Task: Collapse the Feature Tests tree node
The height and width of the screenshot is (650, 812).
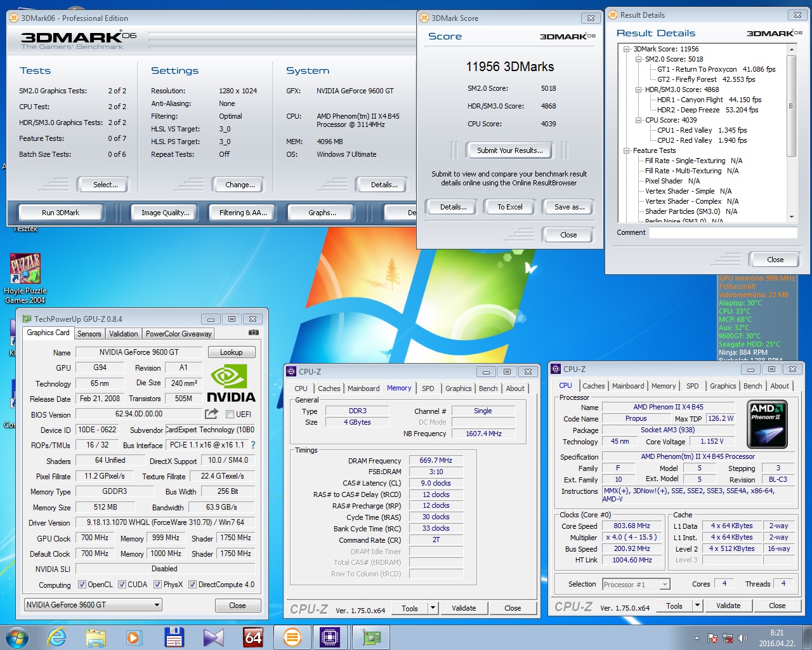Action: click(x=626, y=150)
